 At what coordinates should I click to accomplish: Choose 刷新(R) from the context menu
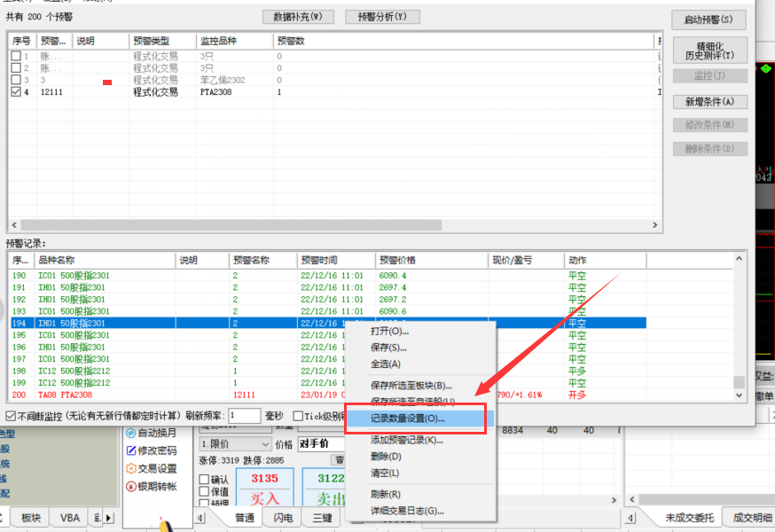tap(386, 494)
